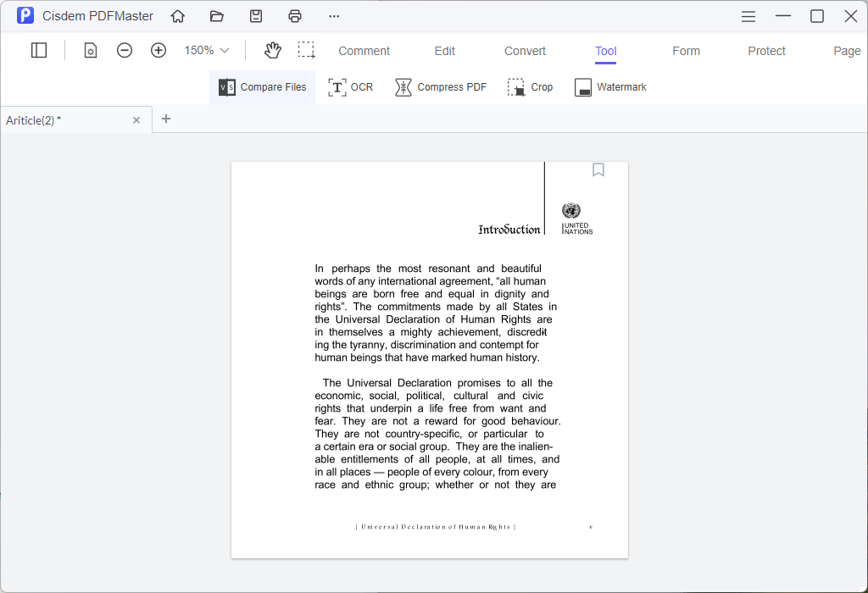The height and width of the screenshot is (593, 868).
Task: Click the zoom out minus icon
Action: pos(125,51)
